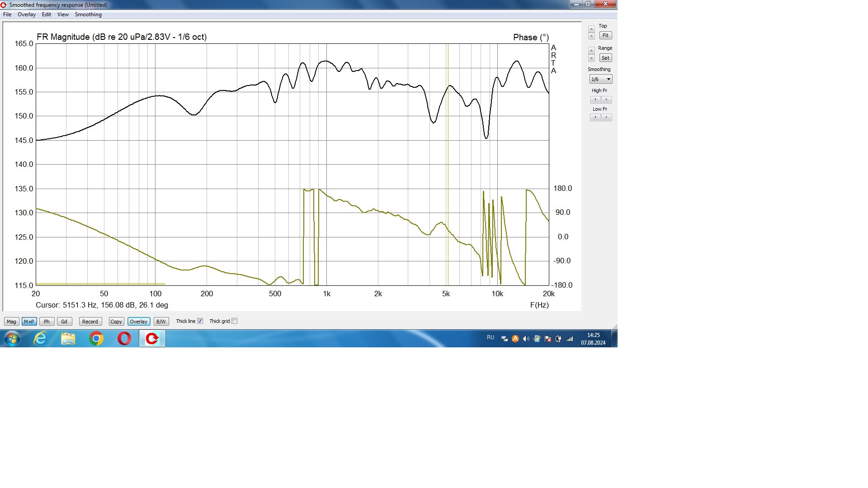
Task: Switch graph to B/W color mode
Action: pos(160,322)
